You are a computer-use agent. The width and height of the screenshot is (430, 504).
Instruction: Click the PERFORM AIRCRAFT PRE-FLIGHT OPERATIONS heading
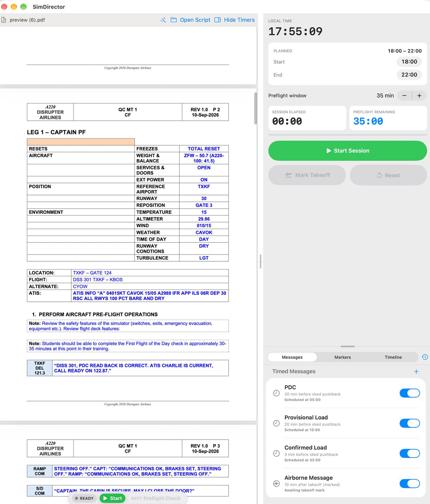98,314
